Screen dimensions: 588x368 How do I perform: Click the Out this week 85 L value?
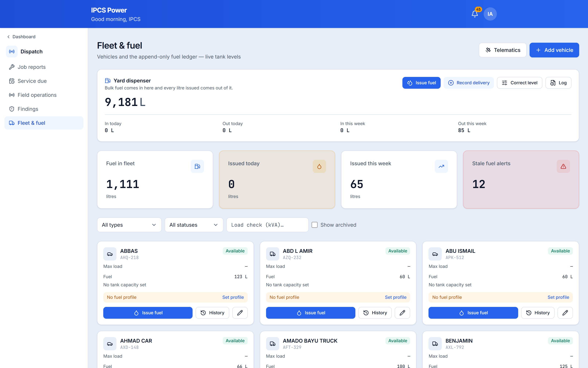464,130
